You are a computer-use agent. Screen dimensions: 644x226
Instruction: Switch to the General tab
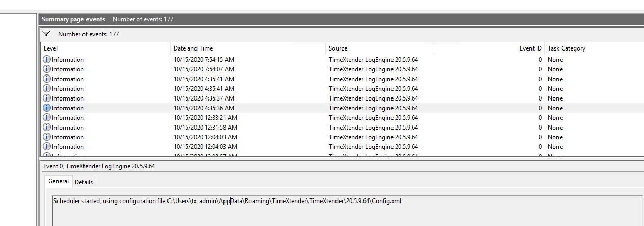pos(59,181)
